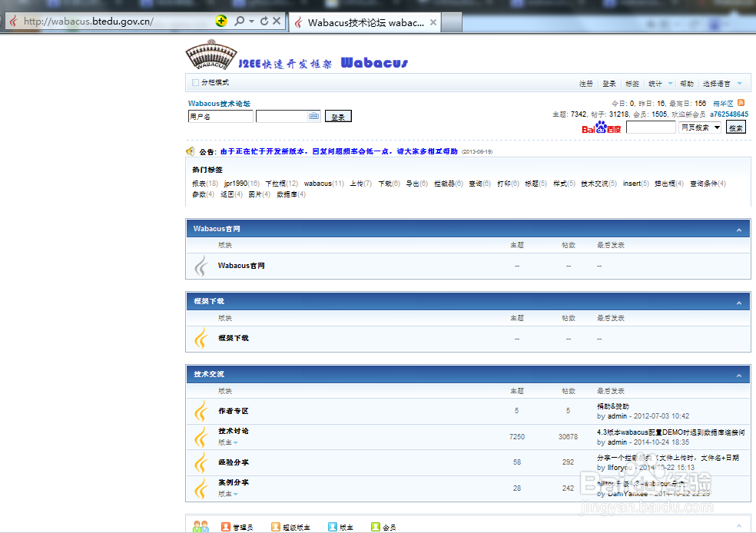The image size is (756, 533).
Task: Open the 统计 dropdown menu
Action: (x=661, y=84)
